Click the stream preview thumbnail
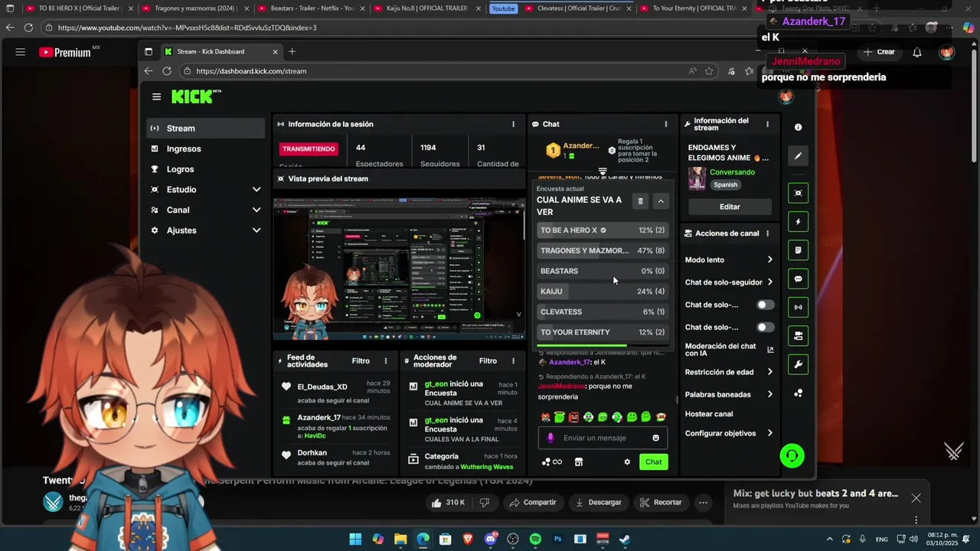 pos(400,269)
